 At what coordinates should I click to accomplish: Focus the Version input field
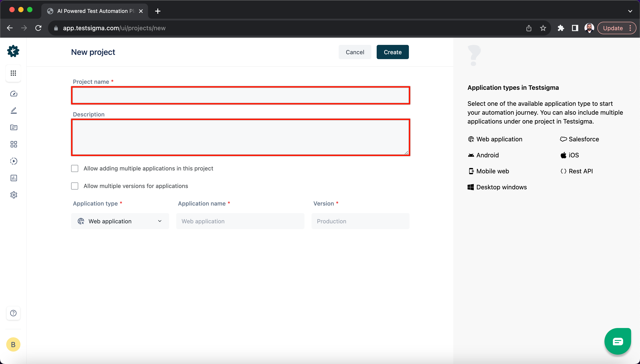coord(360,221)
